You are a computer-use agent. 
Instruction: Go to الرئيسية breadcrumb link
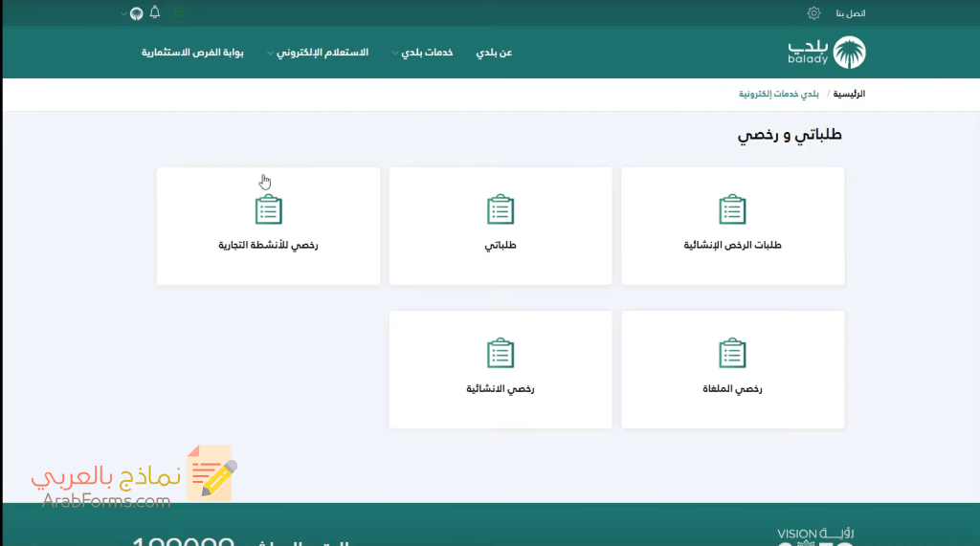tap(849, 94)
